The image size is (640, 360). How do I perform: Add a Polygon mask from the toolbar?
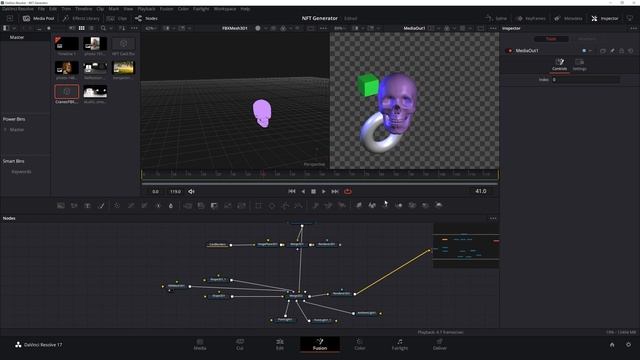pos(285,205)
